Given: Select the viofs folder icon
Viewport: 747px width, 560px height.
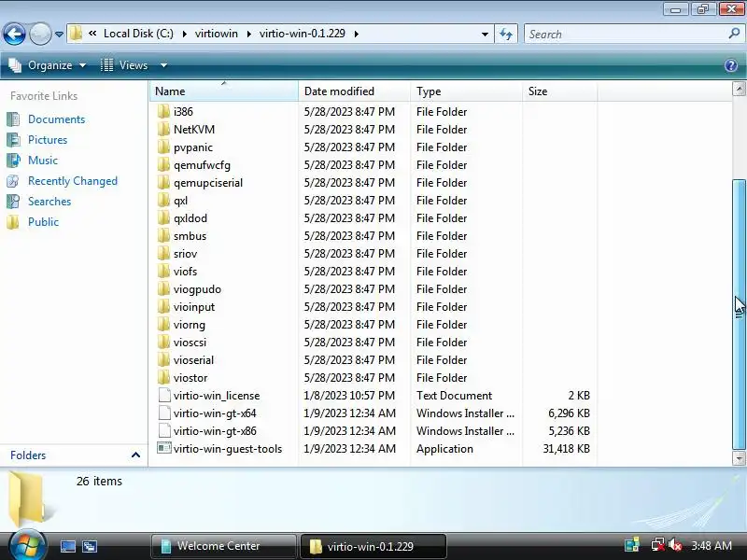Looking at the screenshot, I should [x=163, y=271].
